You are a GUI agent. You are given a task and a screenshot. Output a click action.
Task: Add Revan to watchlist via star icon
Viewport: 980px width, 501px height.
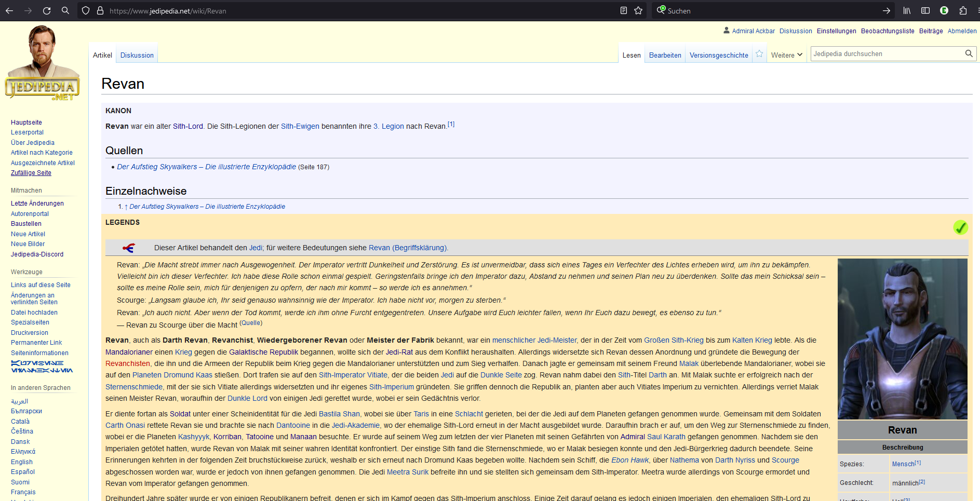tap(759, 53)
